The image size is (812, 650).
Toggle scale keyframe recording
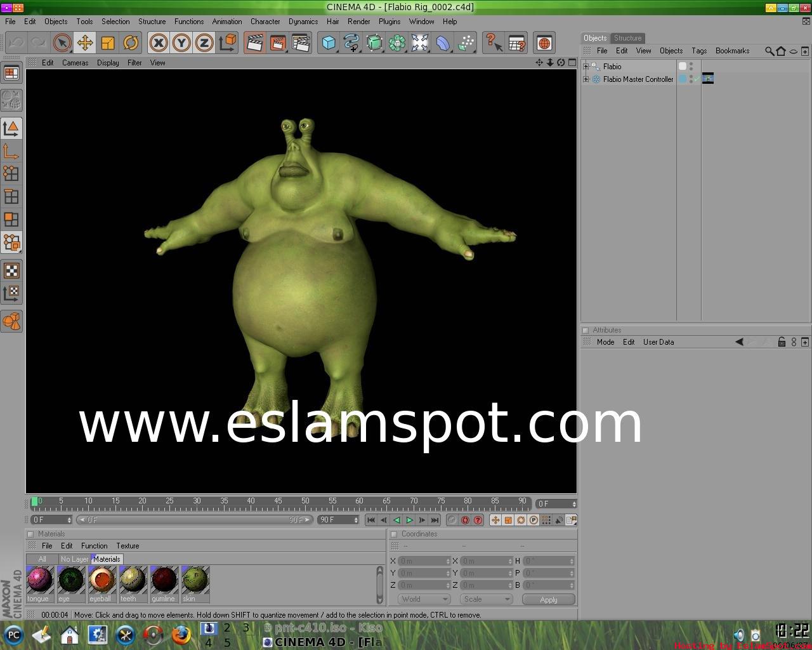click(508, 520)
